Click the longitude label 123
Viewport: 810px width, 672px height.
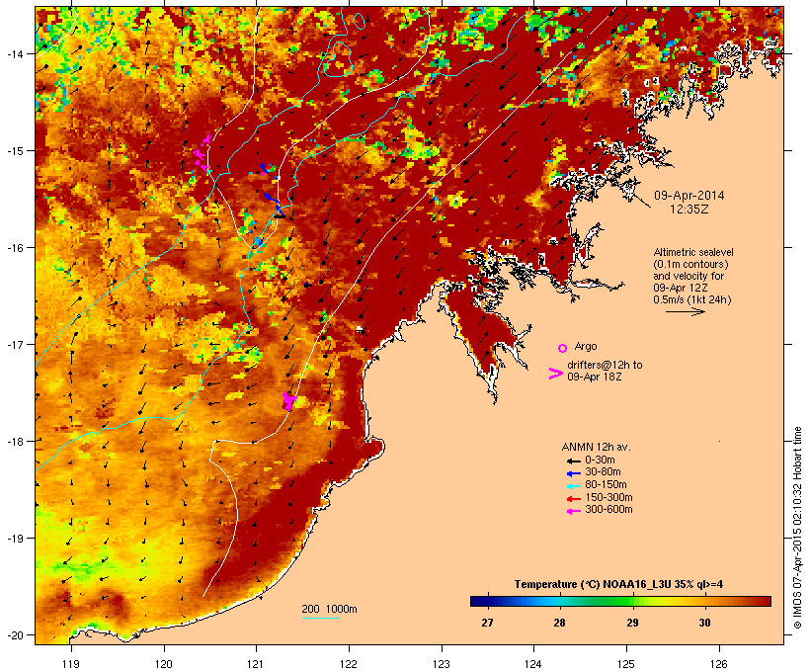point(442,664)
